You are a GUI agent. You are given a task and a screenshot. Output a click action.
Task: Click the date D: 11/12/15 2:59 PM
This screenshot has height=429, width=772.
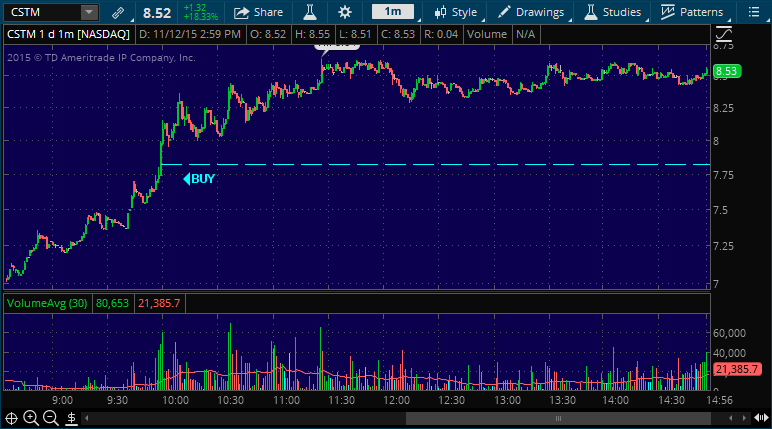click(x=190, y=34)
